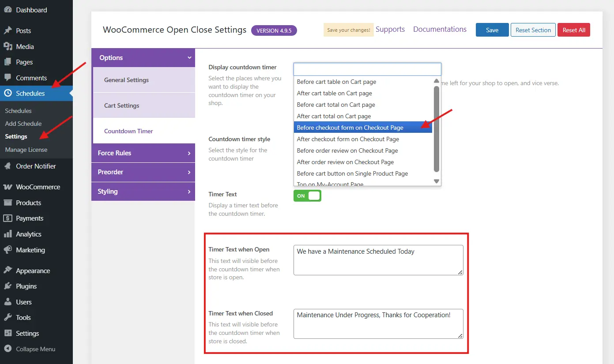Click the Appearance paintbrush icon

pos(8,271)
